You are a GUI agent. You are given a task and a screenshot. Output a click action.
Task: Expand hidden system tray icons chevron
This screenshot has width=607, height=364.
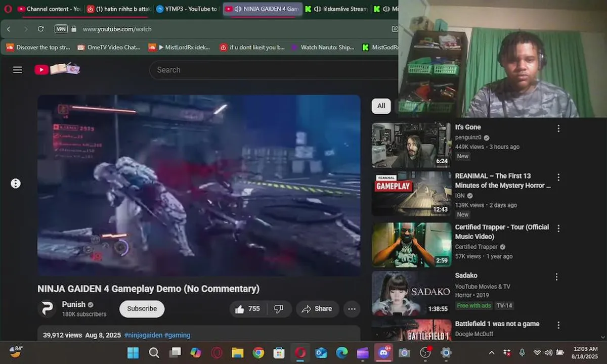pyautogui.click(x=492, y=352)
